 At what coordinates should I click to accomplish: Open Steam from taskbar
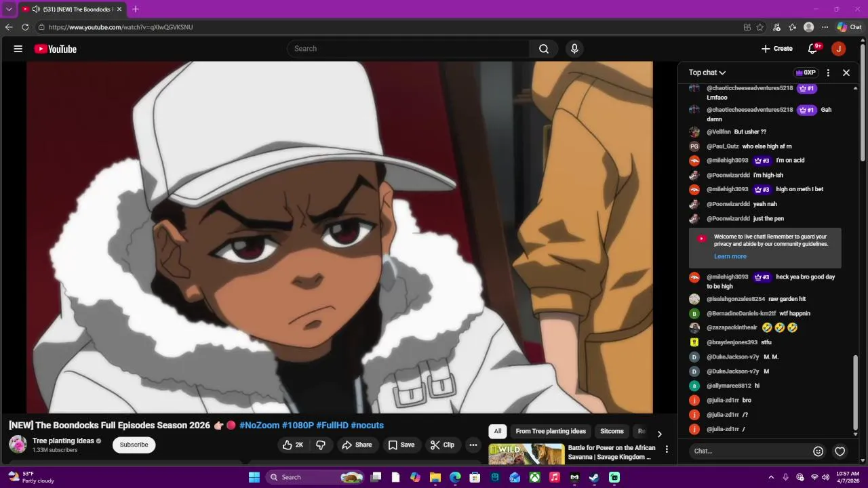tap(594, 477)
